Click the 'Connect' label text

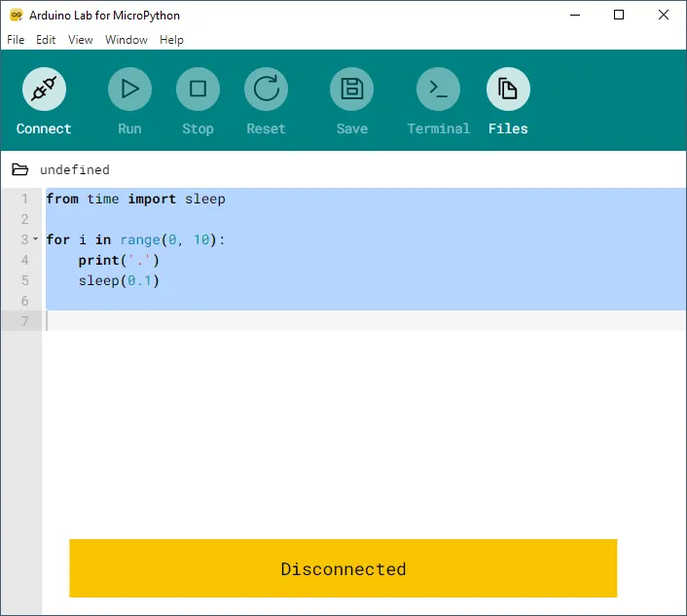coord(44,128)
